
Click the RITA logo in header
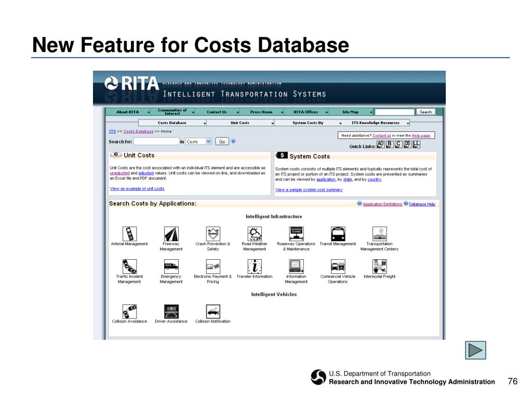point(131,84)
